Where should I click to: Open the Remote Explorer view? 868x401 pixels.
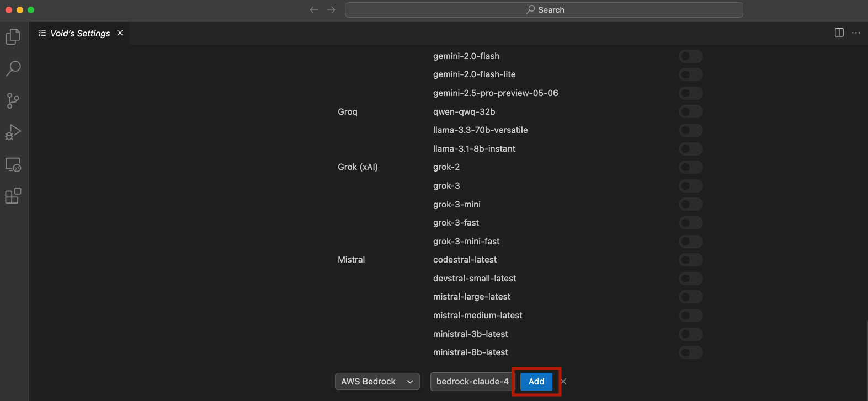tap(13, 164)
